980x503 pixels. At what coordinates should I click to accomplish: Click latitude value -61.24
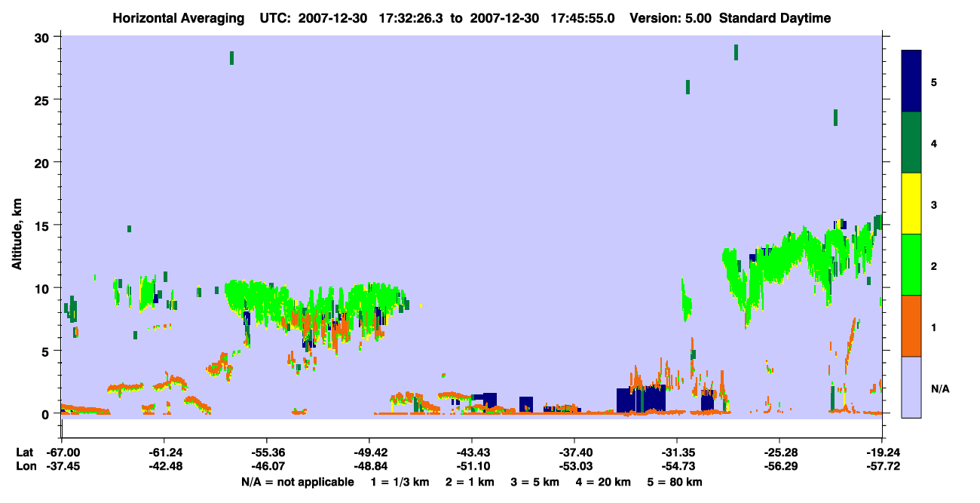pyautogui.click(x=164, y=452)
